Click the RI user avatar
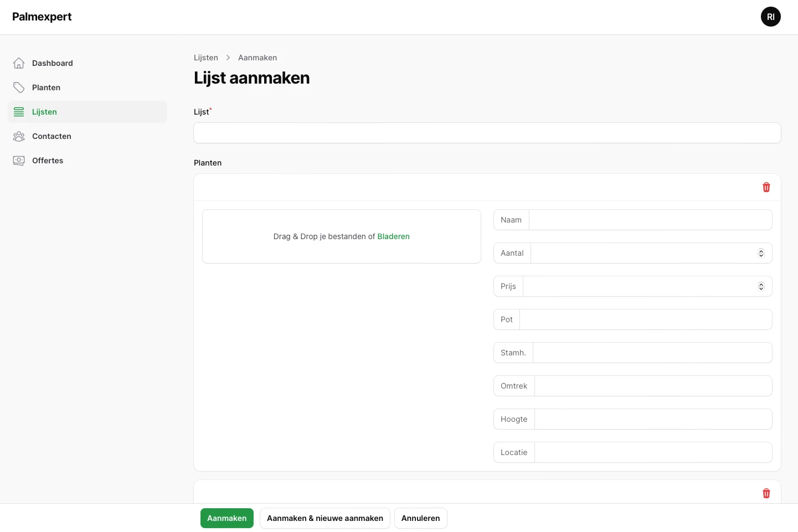This screenshot has width=798, height=532. point(770,17)
